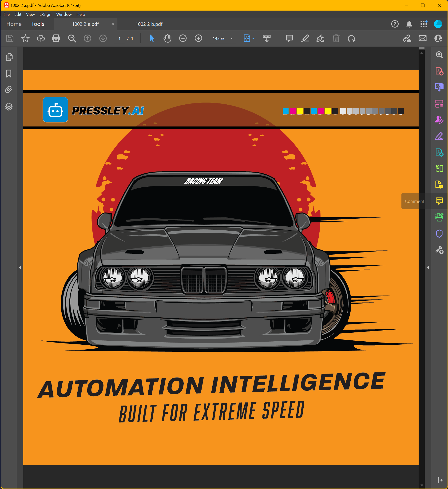Click the fit page view icon
Screen dimensions: 448x489
[x=247, y=38]
